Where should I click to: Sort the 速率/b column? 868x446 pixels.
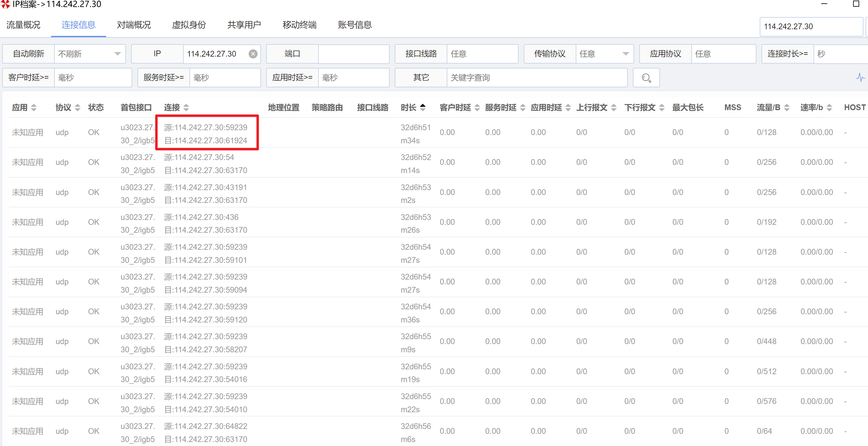[x=830, y=107]
